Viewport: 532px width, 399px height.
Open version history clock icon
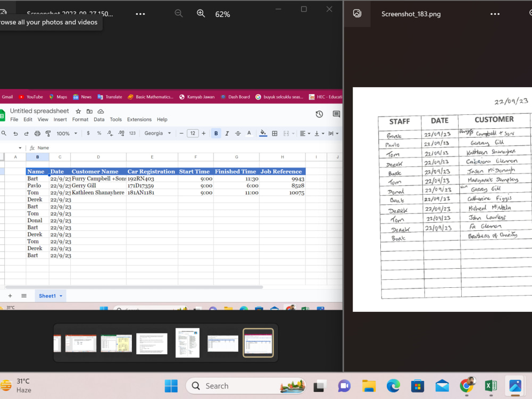[x=319, y=114]
